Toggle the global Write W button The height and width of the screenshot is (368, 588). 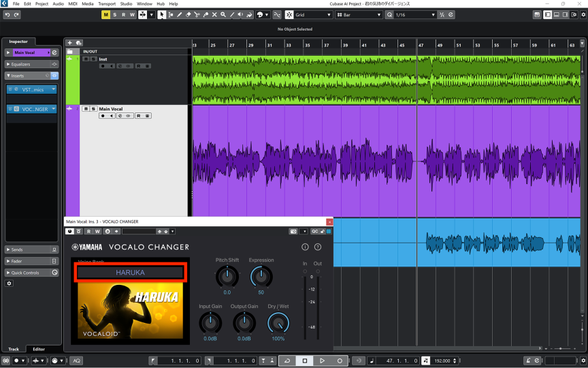132,14
